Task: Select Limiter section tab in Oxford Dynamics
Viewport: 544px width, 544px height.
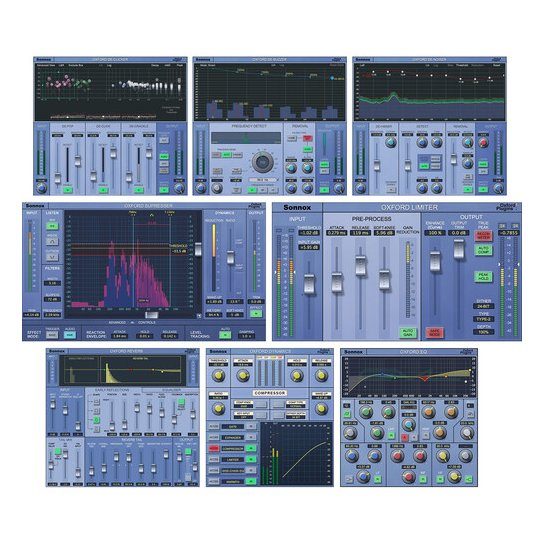Action: pos(232,460)
